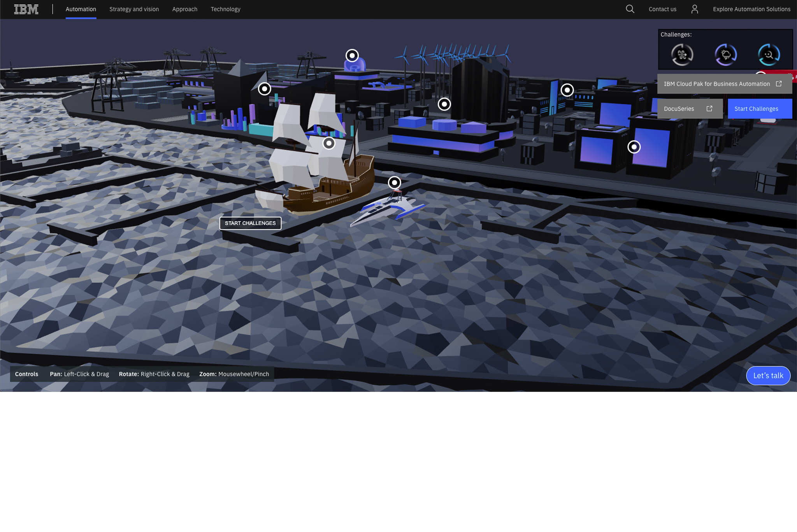Click hotspot on the large blue screen building
Viewport: 797px width, 532px height.
[634, 147]
